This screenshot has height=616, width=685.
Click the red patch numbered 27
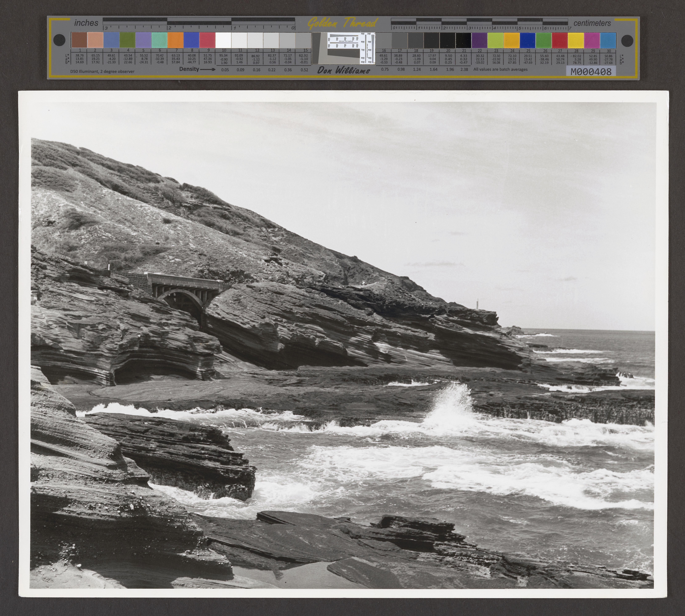point(560,40)
